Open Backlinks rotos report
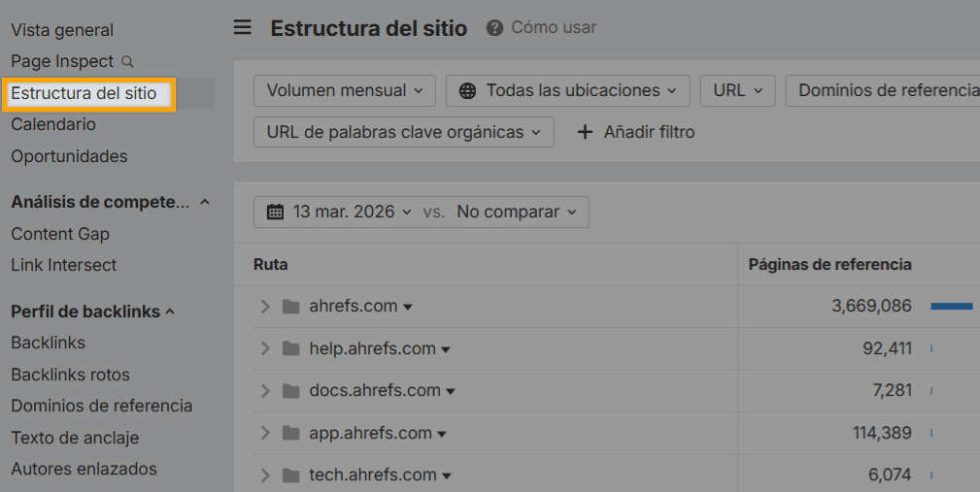 pyautogui.click(x=71, y=375)
